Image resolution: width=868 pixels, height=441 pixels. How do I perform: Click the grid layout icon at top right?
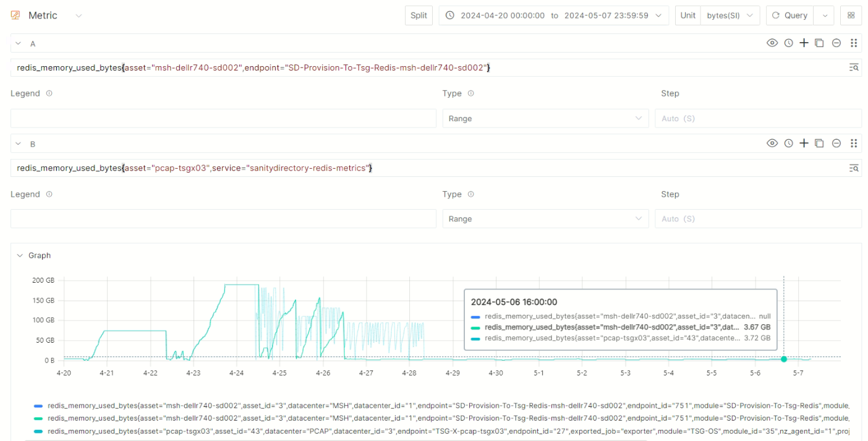click(x=851, y=15)
